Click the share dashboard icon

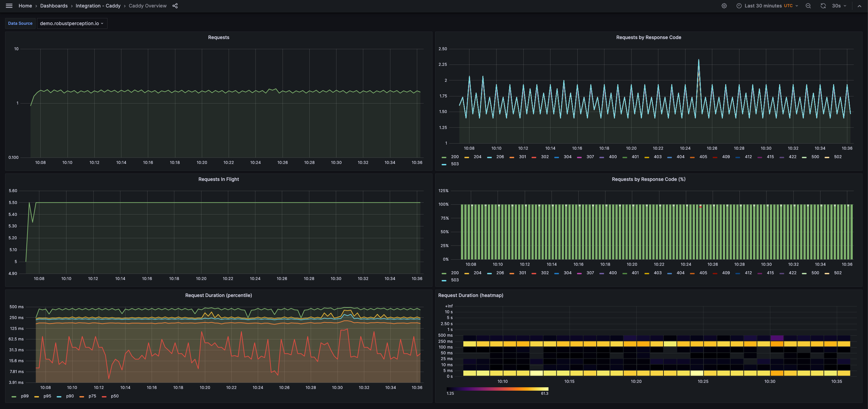pyautogui.click(x=175, y=6)
